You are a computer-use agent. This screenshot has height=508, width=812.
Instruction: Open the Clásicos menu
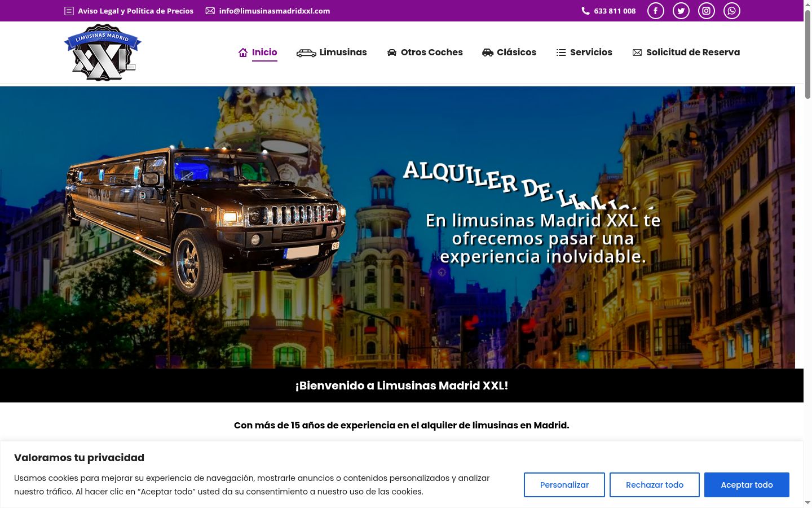point(517,52)
